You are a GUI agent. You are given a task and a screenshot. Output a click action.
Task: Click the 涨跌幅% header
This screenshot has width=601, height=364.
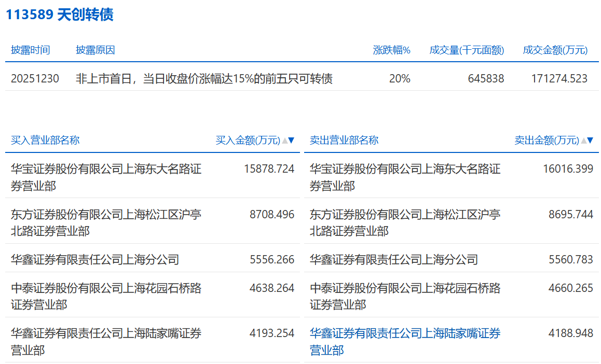coord(392,50)
